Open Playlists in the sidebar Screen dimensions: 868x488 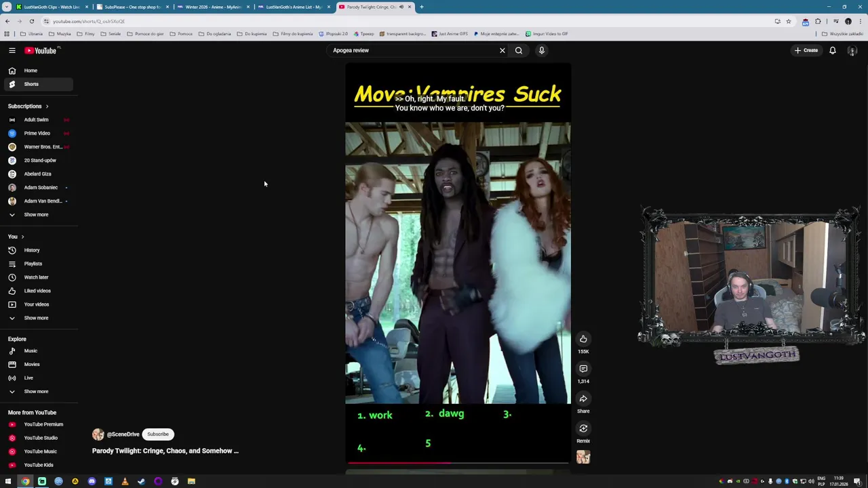click(x=38, y=264)
